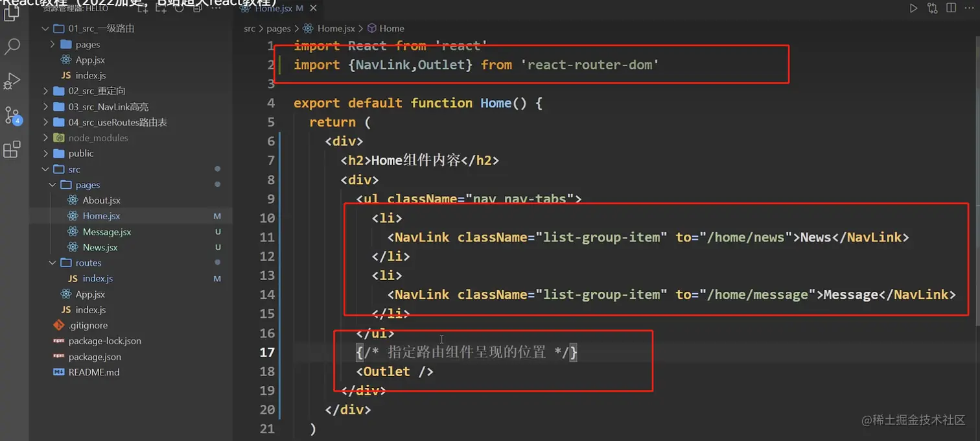Collapse the routes folder
This screenshot has width=980, height=441.
point(52,263)
